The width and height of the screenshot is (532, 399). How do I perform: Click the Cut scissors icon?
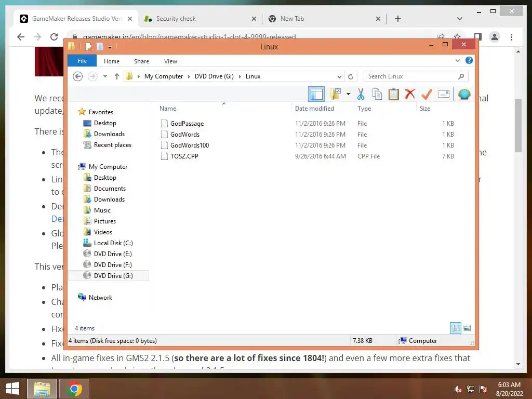pyautogui.click(x=361, y=94)
